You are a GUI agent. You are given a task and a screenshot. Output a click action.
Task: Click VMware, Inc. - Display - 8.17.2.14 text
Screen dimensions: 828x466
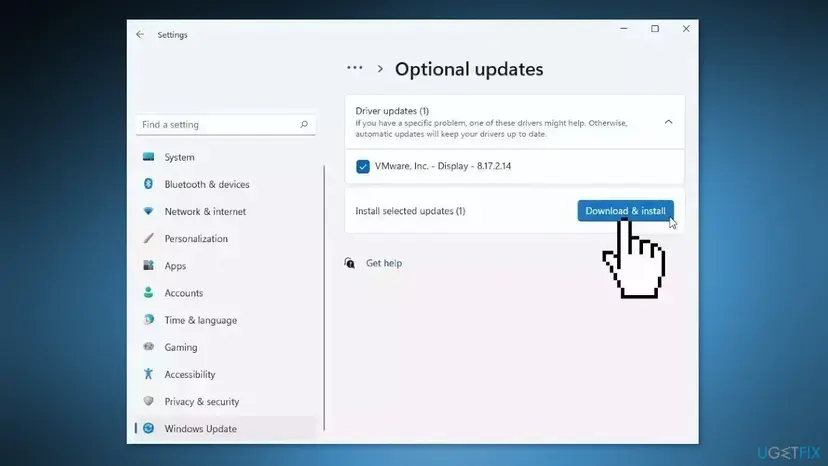(x=443, y=166)
